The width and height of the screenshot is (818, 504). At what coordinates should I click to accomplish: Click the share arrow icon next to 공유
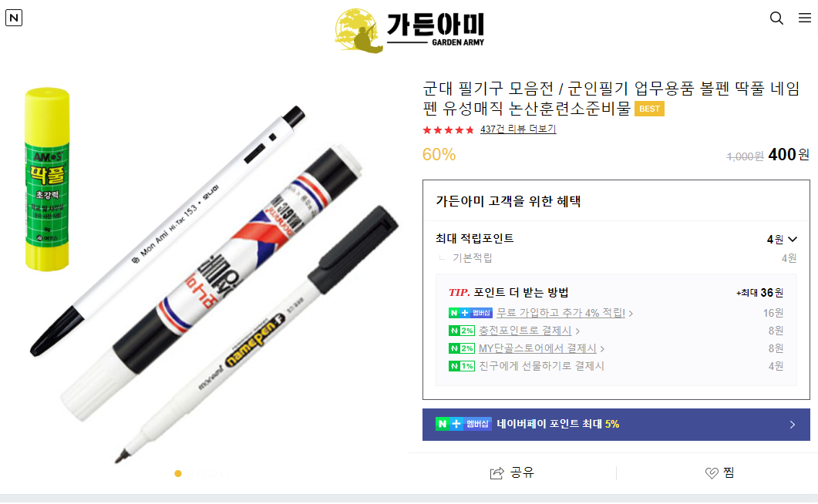(x=497, y=472)
